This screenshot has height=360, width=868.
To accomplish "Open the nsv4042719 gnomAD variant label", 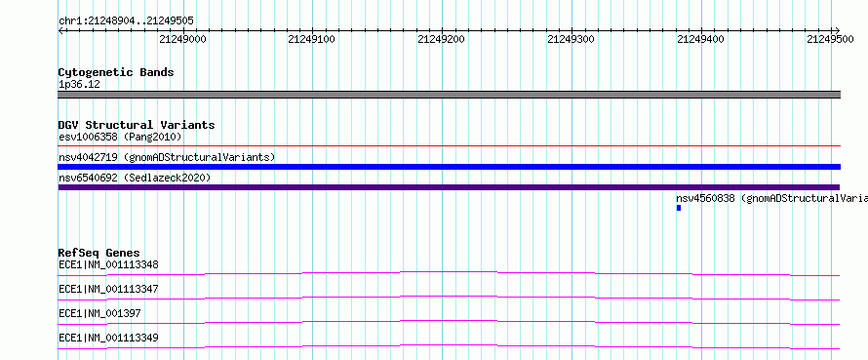I will pos(167,157).
